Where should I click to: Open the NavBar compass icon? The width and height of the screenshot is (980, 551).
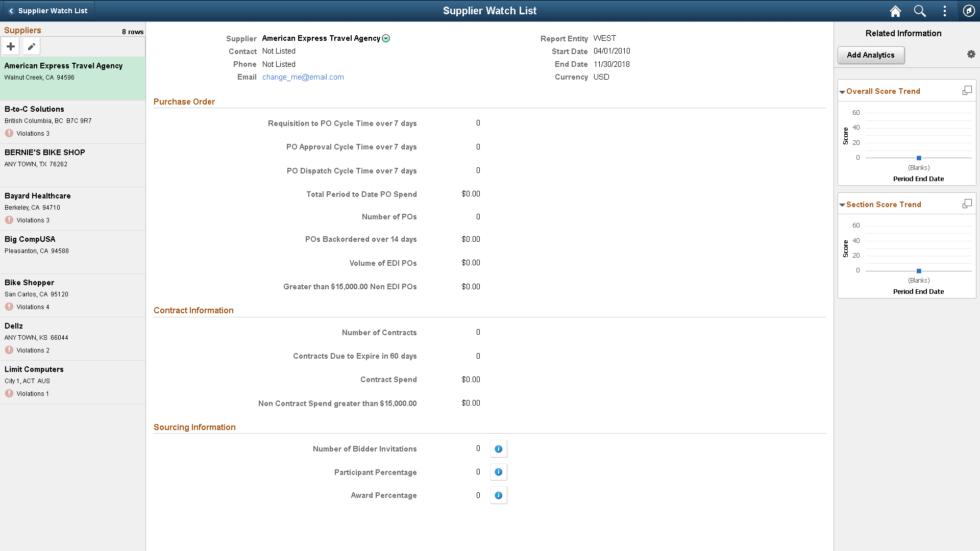click(x=969, y=11)
